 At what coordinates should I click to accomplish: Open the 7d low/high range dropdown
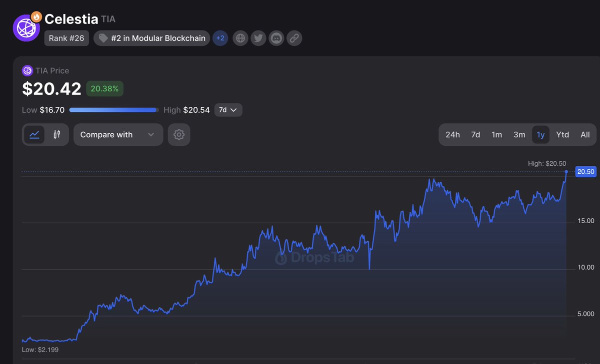pos(228,110)
